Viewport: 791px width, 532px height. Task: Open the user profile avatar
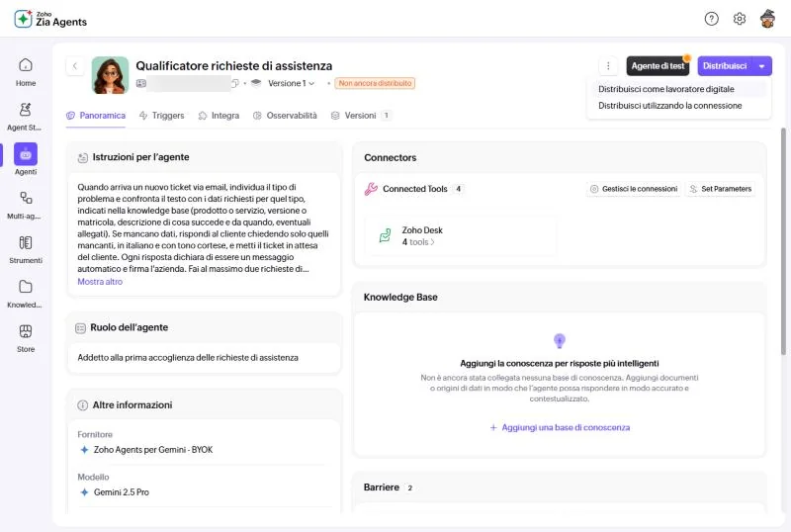tap(767, 19)
